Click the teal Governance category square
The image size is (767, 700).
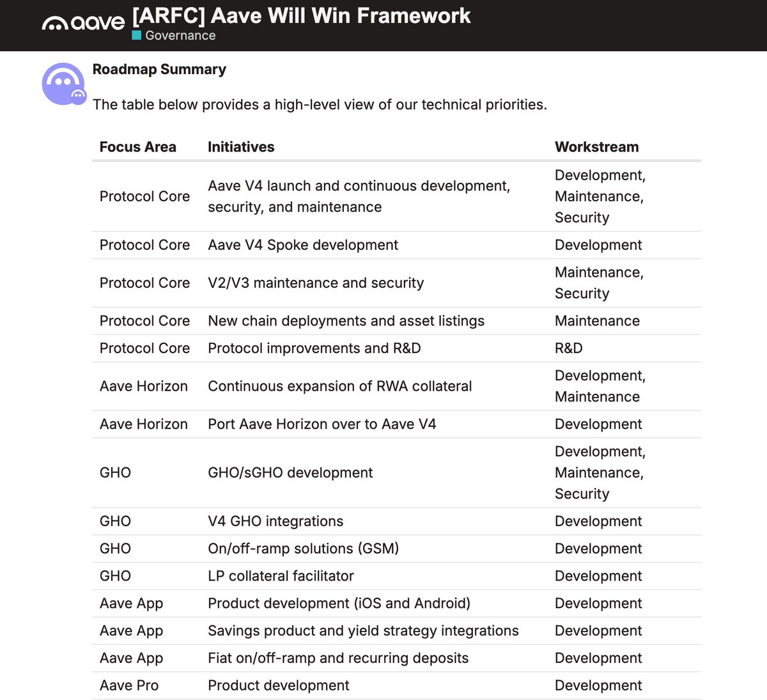point(137,35)
